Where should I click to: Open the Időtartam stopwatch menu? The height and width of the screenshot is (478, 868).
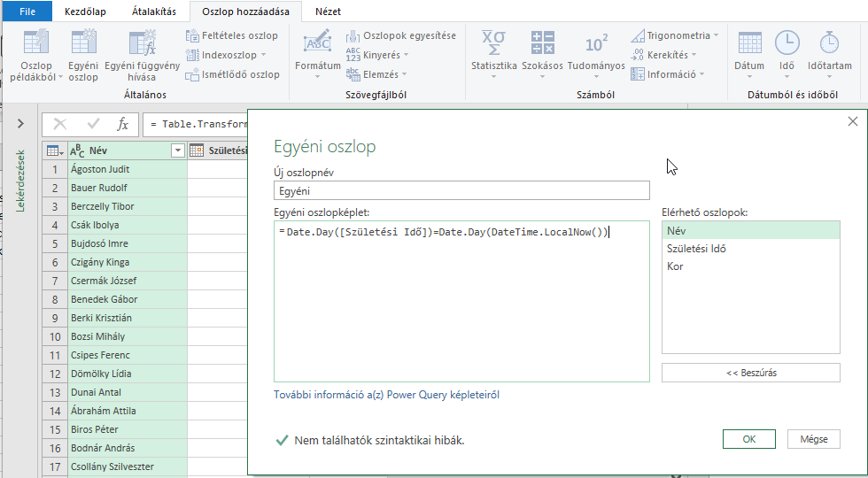[829, 56]
